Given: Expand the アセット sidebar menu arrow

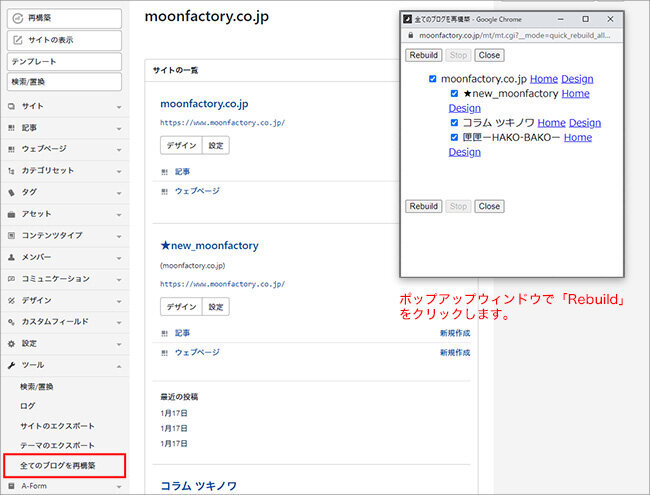Looking at the screenshot, I should coord(119,215).
